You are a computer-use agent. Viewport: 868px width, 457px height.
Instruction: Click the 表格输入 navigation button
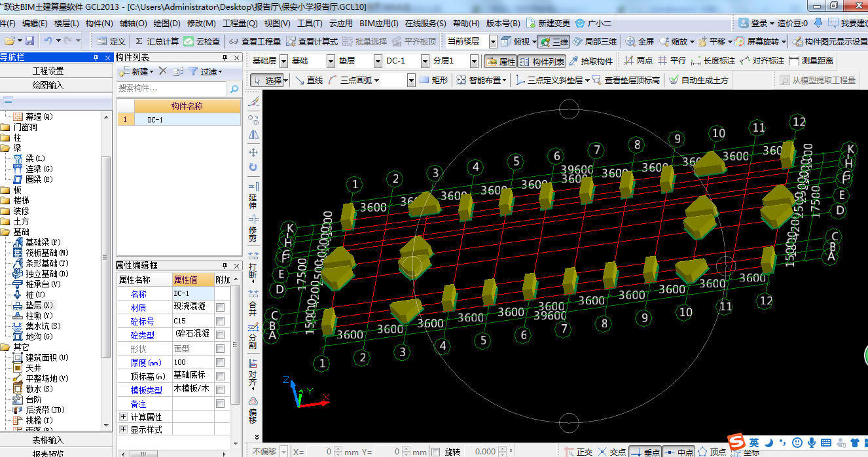click(48, 440)
